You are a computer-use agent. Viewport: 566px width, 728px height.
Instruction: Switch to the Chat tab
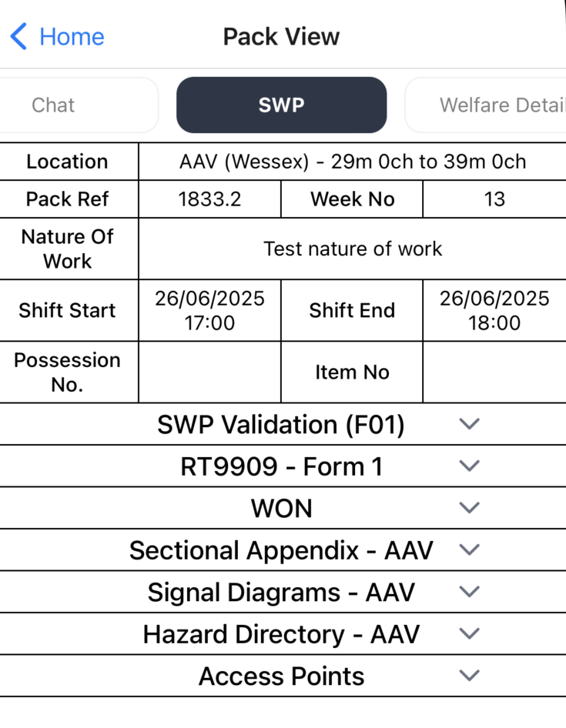(x=54, y=105)
